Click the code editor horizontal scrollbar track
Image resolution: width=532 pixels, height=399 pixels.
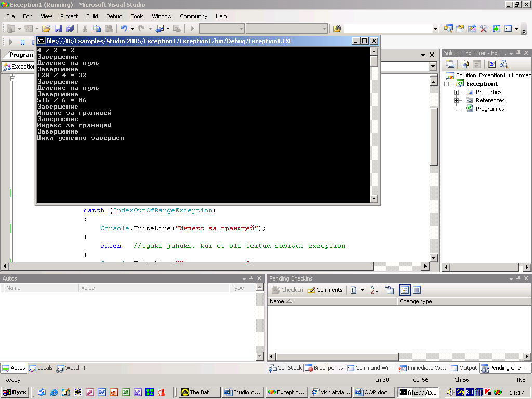pyautogui.click(x=397, y=267)
